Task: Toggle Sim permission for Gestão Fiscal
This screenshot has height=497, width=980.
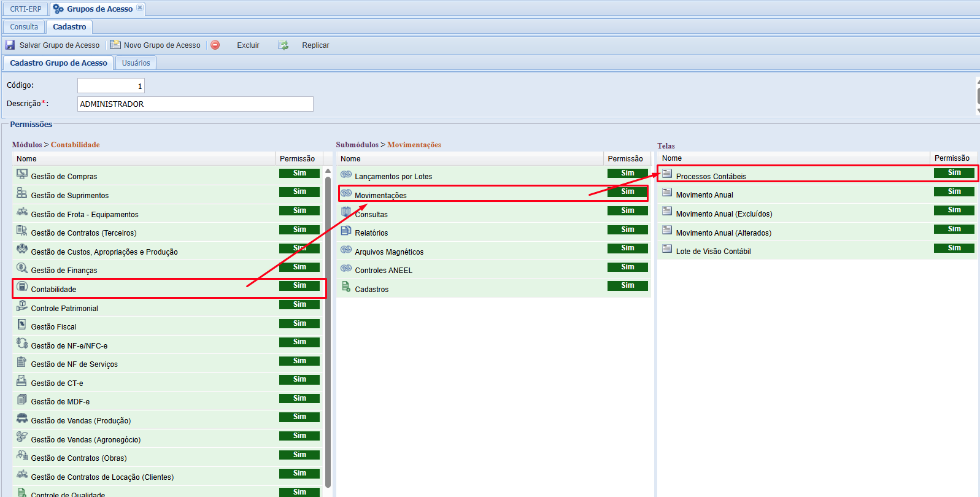Action: [299, 323]
